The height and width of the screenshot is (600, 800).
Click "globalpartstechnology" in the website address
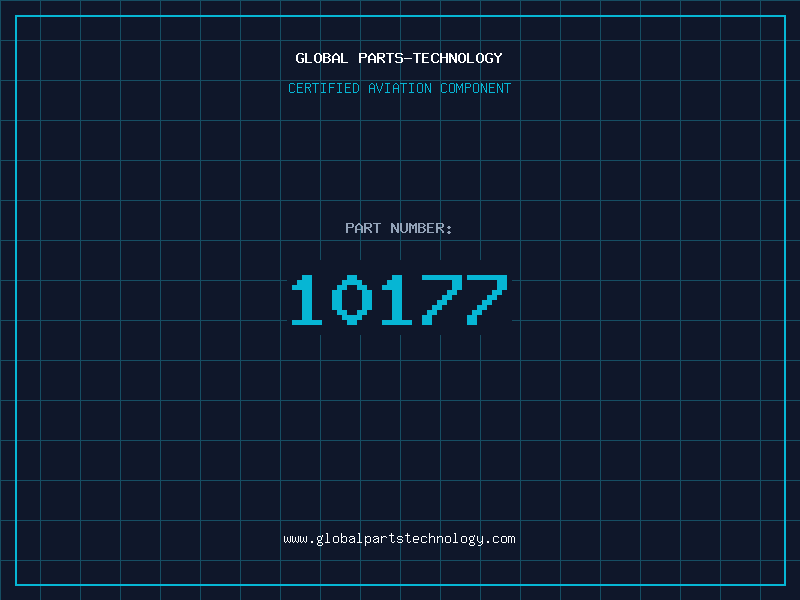[399, 539]
